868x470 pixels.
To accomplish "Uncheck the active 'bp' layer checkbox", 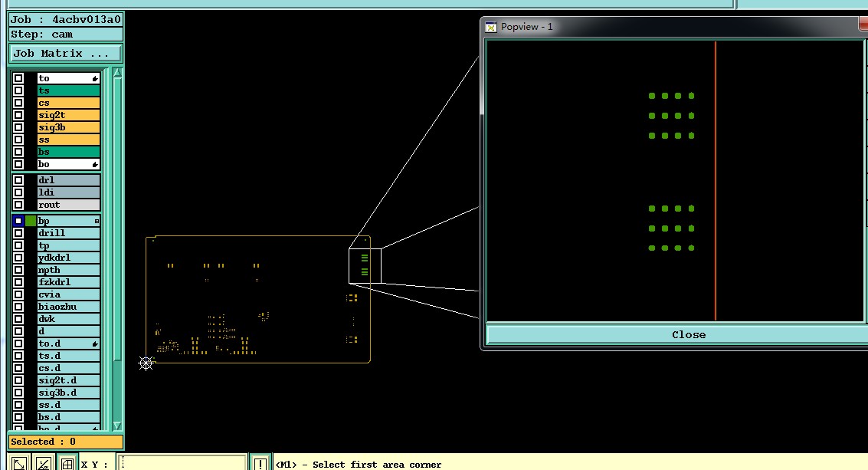I will 18,221.
